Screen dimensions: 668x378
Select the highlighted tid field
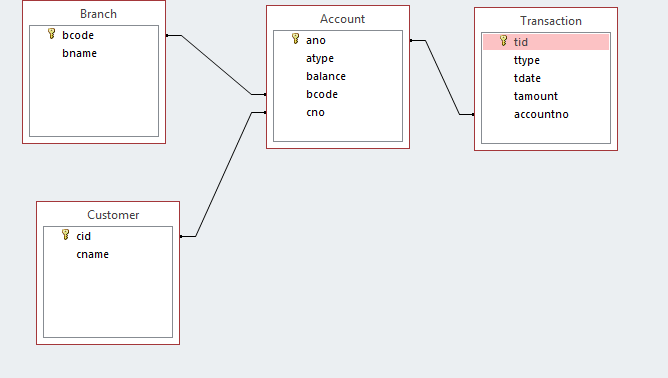546,42
